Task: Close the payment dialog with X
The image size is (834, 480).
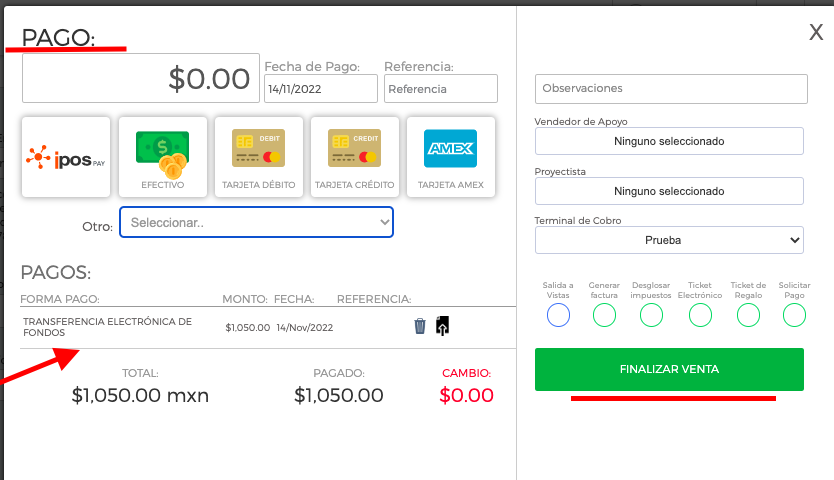Action: 816,32
